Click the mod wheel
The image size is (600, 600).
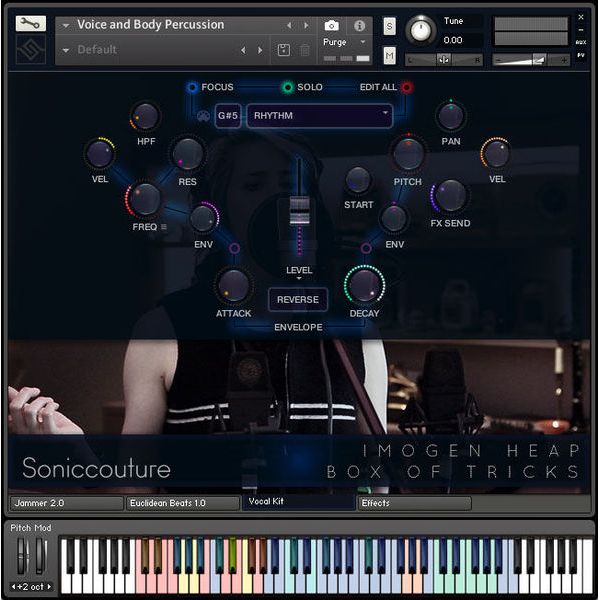click(x=41, y=555)
